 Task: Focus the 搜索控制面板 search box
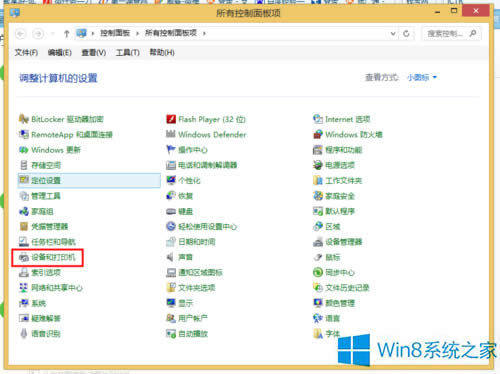452,34
